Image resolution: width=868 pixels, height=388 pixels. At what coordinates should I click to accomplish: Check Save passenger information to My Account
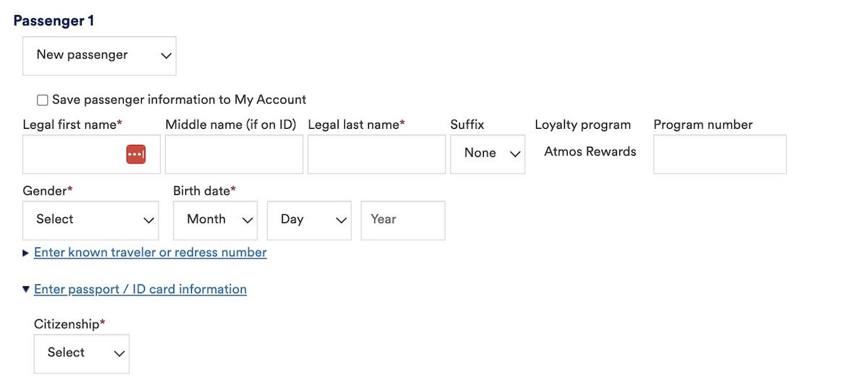[43, 100]
